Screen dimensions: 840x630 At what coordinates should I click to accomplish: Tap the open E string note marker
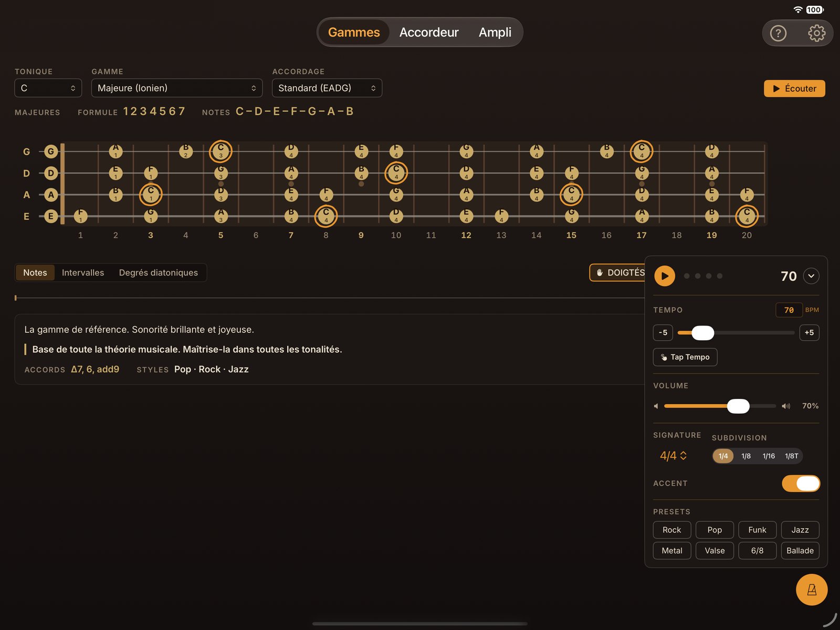pyautogui.click(x=51, y=216)
